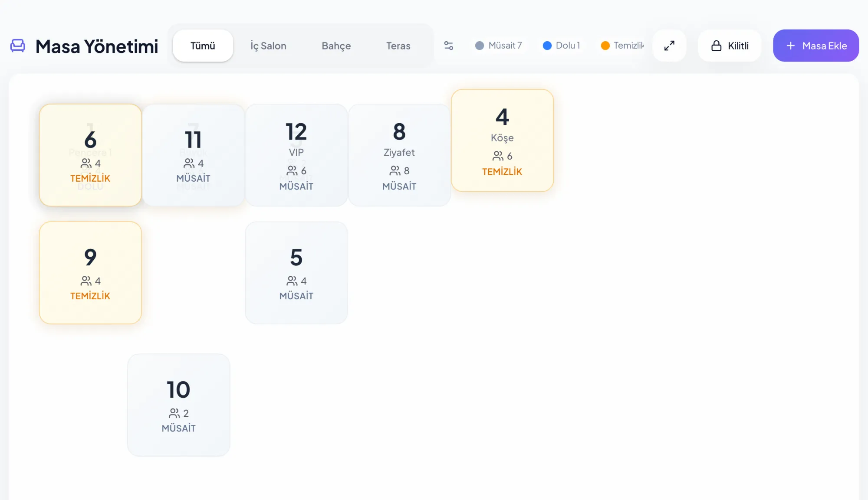Click the Masa Ekle button
The height and width of the screenshot is (500, 868).
tap(816, 46)
